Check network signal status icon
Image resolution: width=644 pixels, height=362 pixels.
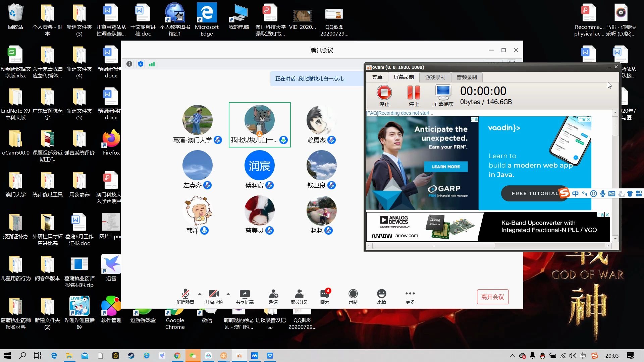(152, 64)
